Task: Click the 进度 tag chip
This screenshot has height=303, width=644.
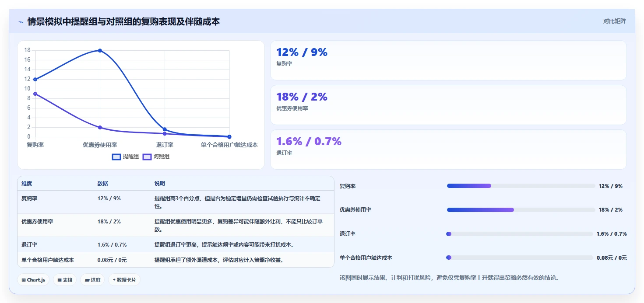Action: pyautogui.click(x=92, y=280)
